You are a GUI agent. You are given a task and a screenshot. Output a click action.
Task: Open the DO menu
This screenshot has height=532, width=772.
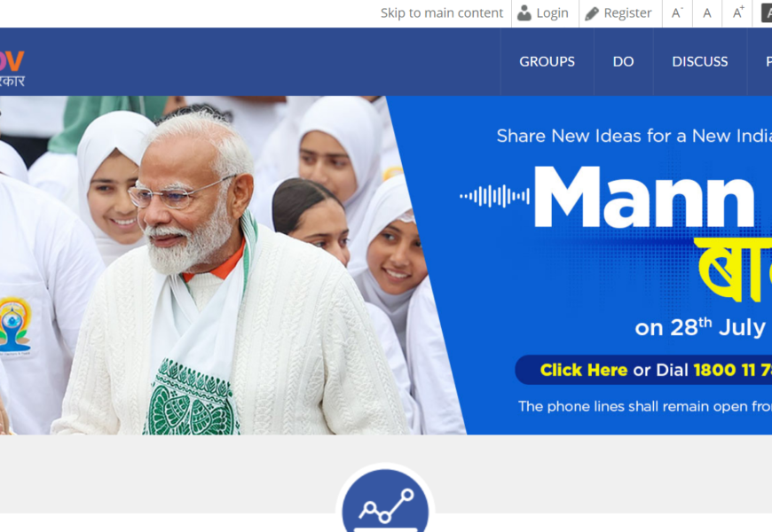click(623, 61)
